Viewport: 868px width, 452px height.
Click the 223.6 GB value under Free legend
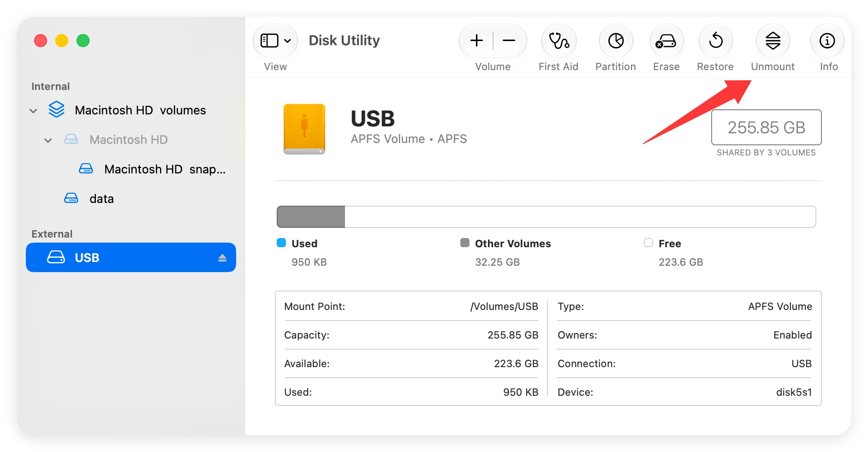click(x=681, y=262)
